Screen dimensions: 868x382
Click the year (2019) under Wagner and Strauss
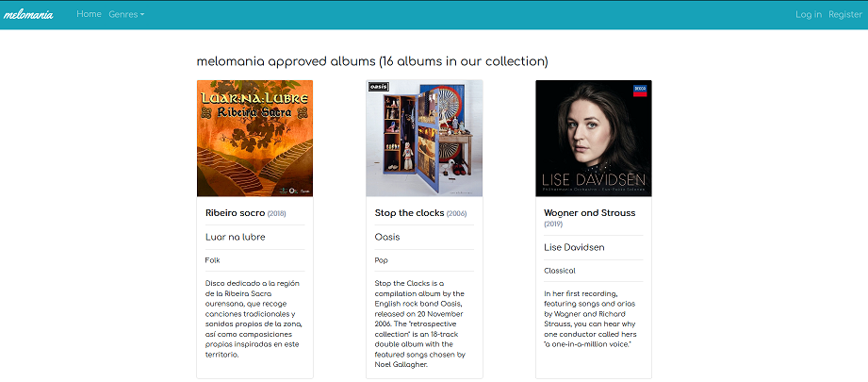pyautogui.click(x=553, y=224)
